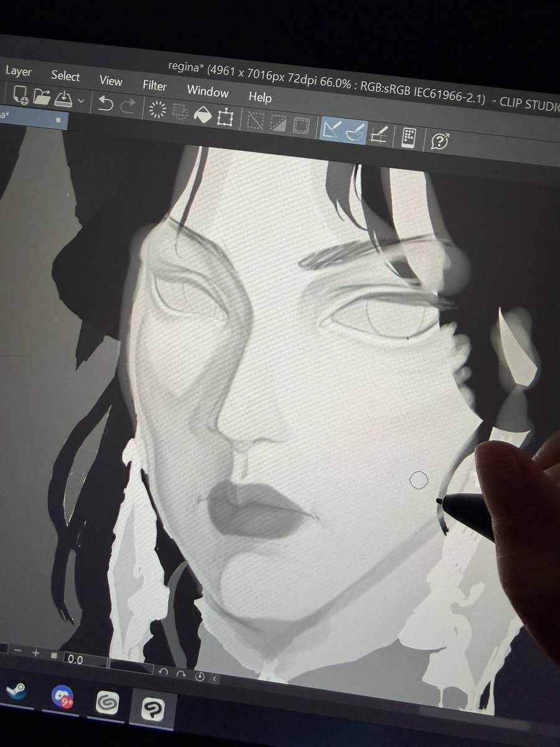This screenshot has height=747, width=560.
Task: Click the square fit-to-screen button
Action: (x=54, y=655)
